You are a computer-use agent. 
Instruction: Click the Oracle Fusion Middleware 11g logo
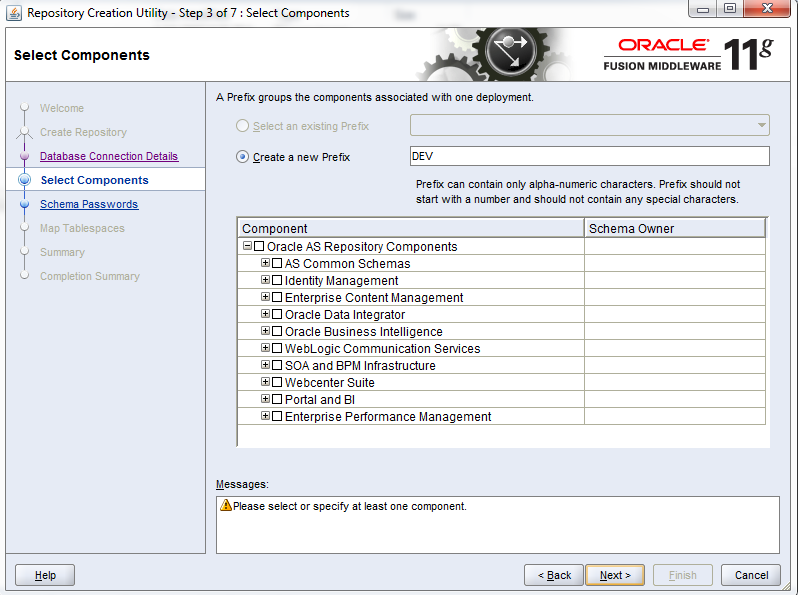pyautogui.click(x=689, y=54)
